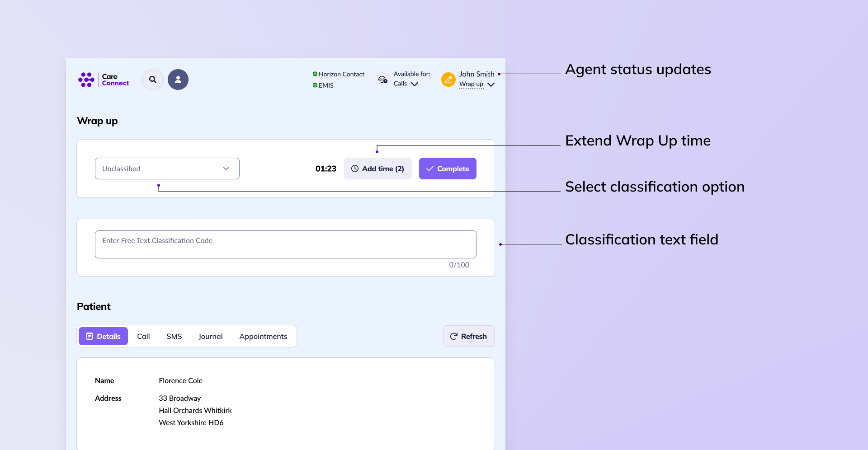The width and height of the screenshot is (868, 450).
Task: Click the 01:23 wrap-up timer
Action: (326, 169)
